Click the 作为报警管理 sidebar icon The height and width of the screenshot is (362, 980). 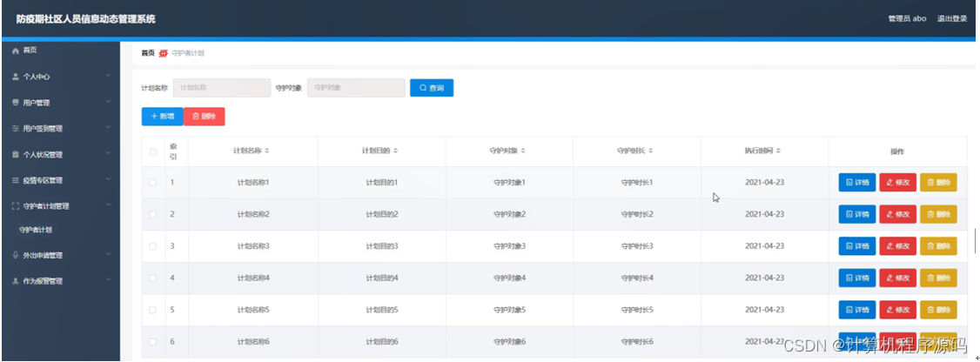click(x=16, y=281)
